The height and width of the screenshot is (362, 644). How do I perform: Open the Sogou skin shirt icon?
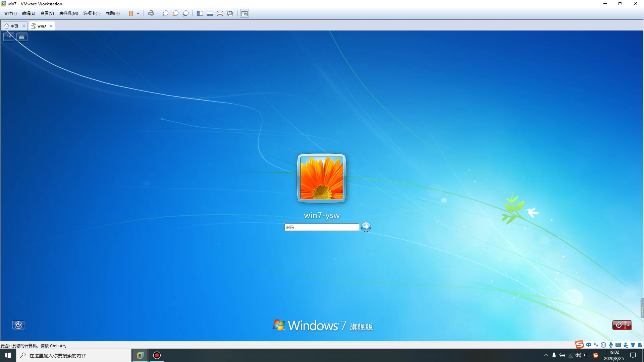pyautogui.click(x=633, y=345)
